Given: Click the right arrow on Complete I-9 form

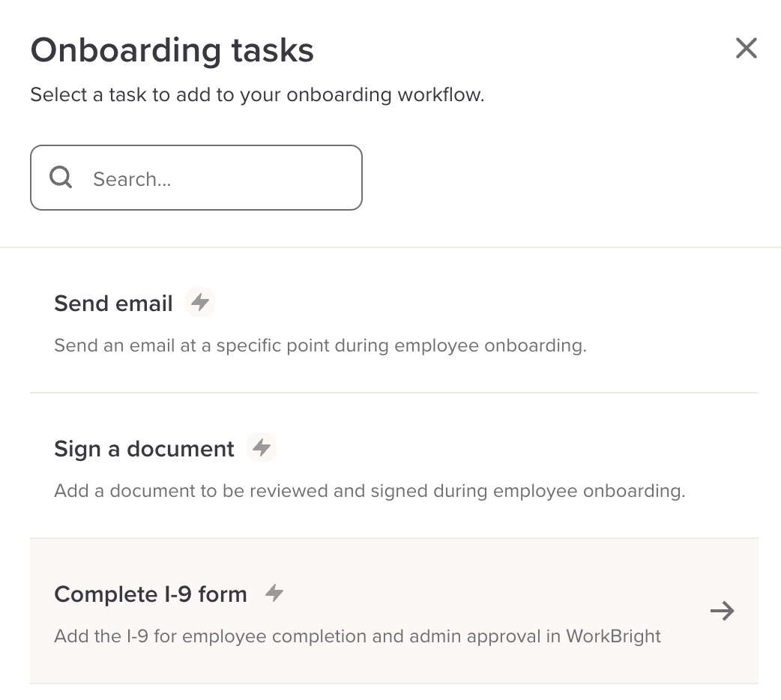Looking at the screenshot, I should (722, 612).
